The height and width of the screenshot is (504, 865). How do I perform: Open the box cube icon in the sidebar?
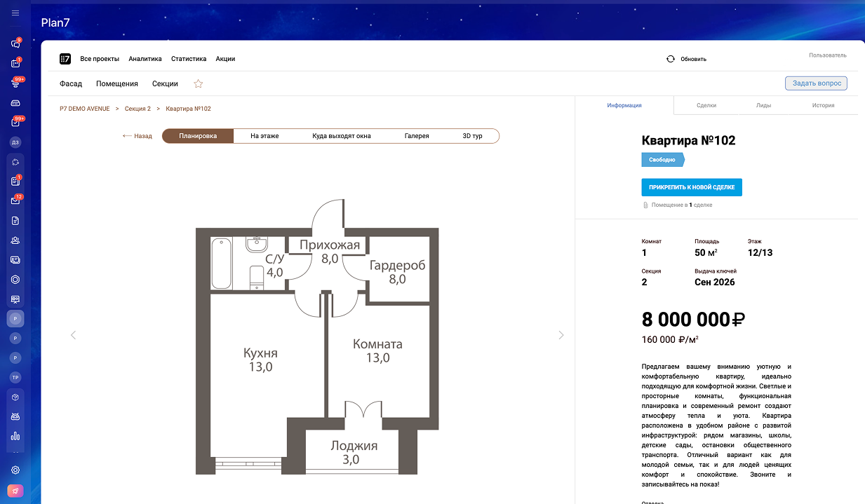[x=15, y=397]
